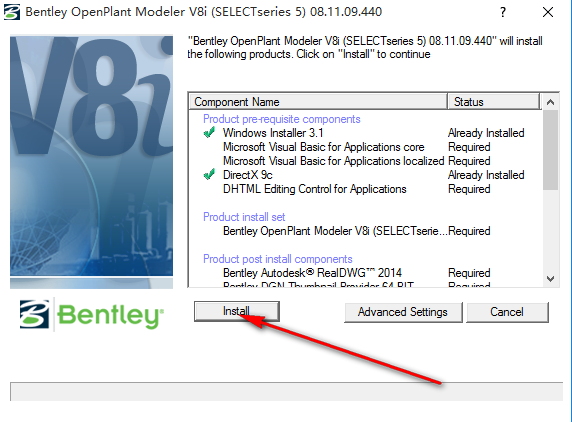Cancel the installation
The image size is (572, 422).
[507, 312]
